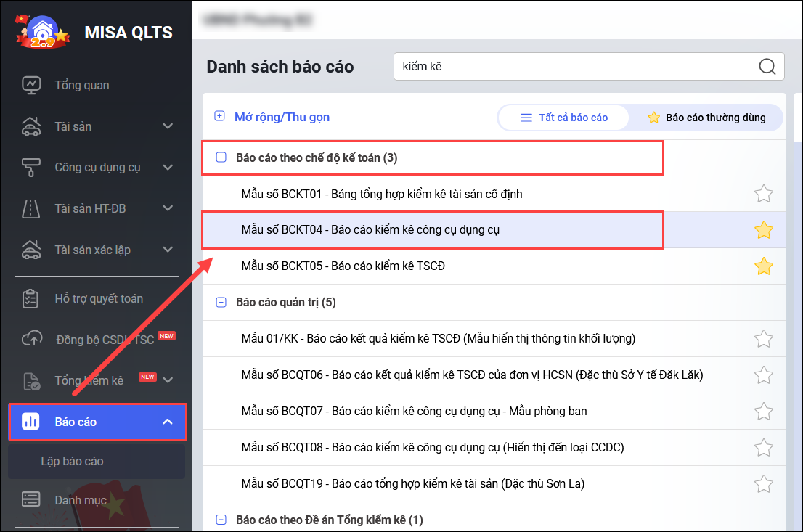
Task: Click the Tài sản HT-ĐB road icon
Action: pos(31,209)
